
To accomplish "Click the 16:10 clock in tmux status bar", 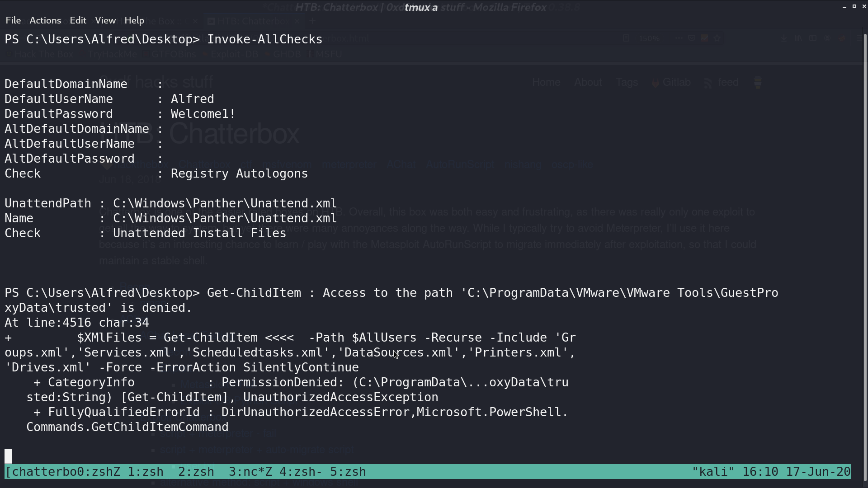I will 760,472.
